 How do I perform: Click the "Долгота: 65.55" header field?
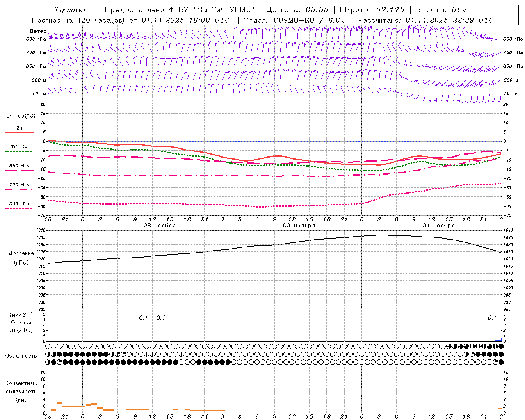click(297, 10)
